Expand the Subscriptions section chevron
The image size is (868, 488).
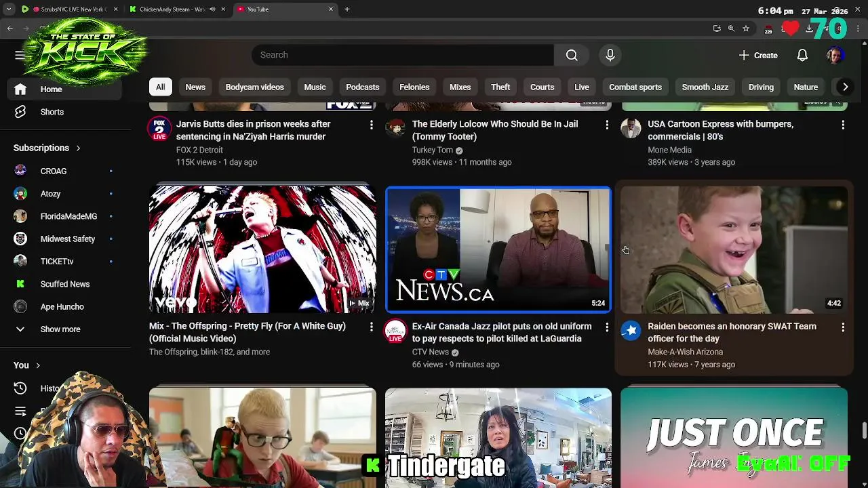coord(78,148)
